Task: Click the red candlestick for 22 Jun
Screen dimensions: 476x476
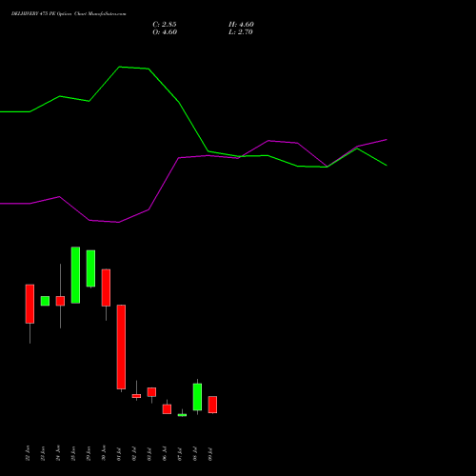Action: pos(30,304)
